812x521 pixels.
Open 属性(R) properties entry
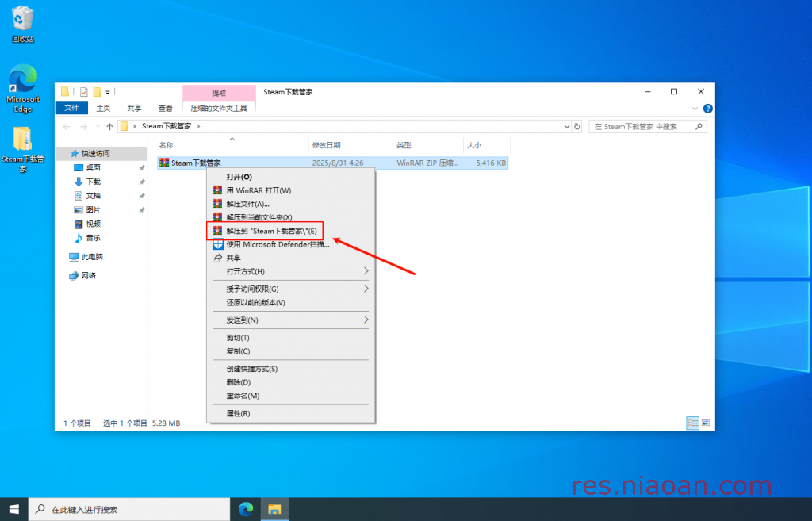[290, 413]
